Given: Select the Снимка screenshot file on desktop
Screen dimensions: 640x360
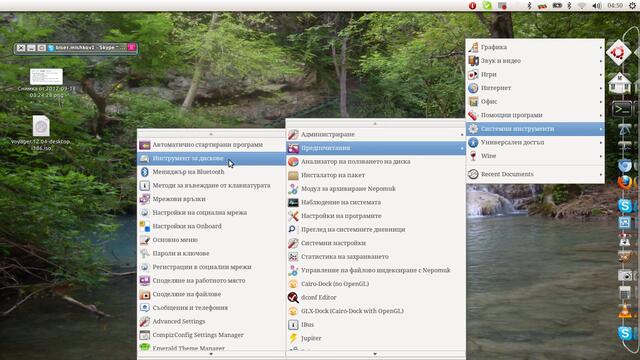Looking at the screenshot, I should point(47,83).
